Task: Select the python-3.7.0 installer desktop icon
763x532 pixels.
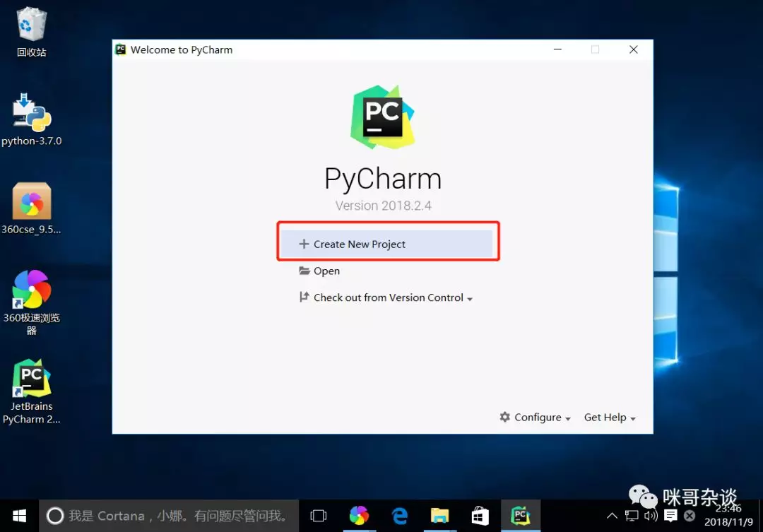Action: click(x=32, y=119)
